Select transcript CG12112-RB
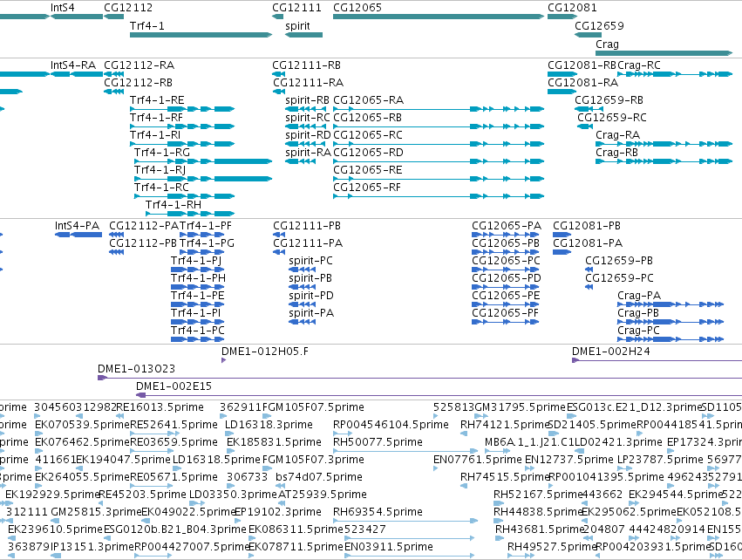 coord(138,83)
